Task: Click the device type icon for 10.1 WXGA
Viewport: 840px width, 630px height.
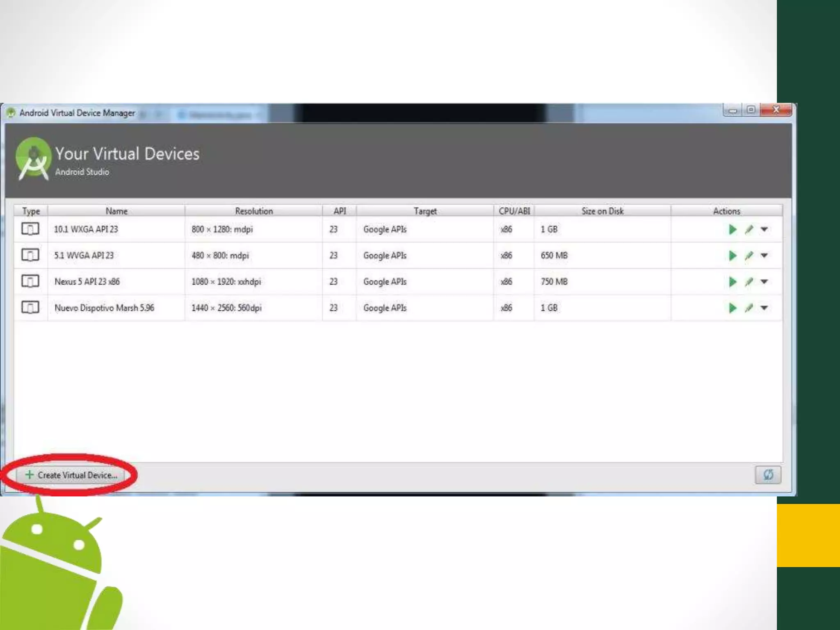Action: click(x=30, y=229)
